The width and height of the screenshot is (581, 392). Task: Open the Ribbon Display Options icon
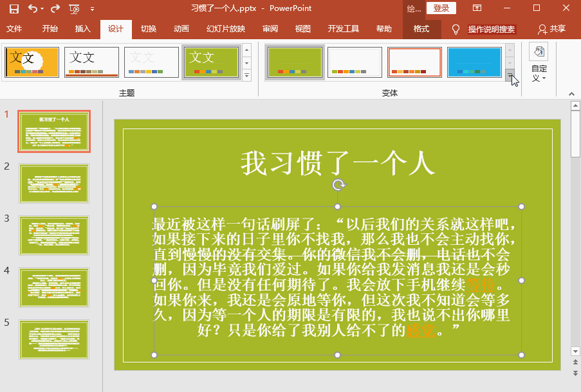coord(477,8)
